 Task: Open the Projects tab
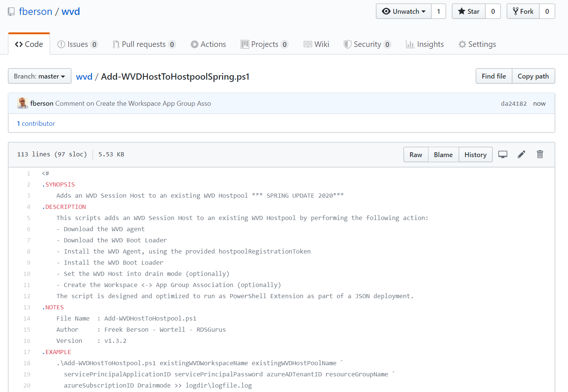(x=264, y=44)
